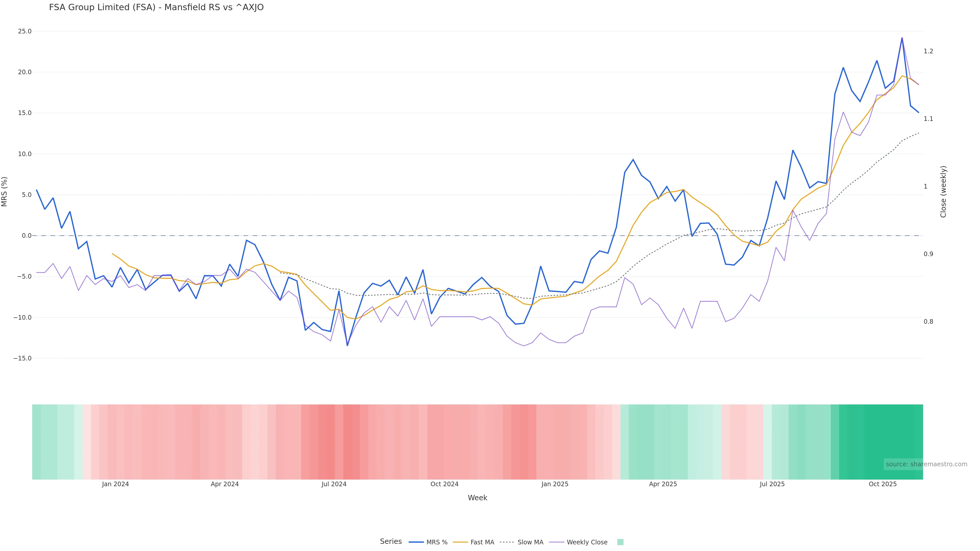Select the Jan 2025 x-axis tick label
This screenshot has width=980, height=551.
(x=555, y=484)
